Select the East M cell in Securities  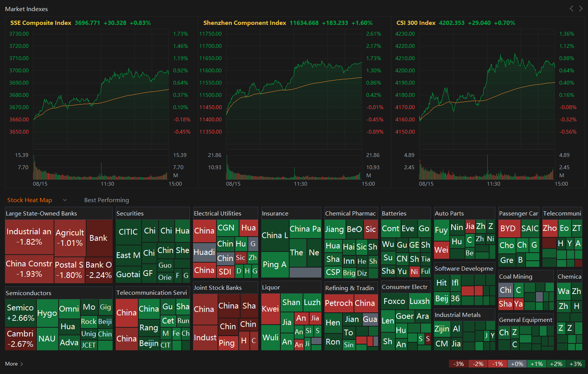coord(128,255)
